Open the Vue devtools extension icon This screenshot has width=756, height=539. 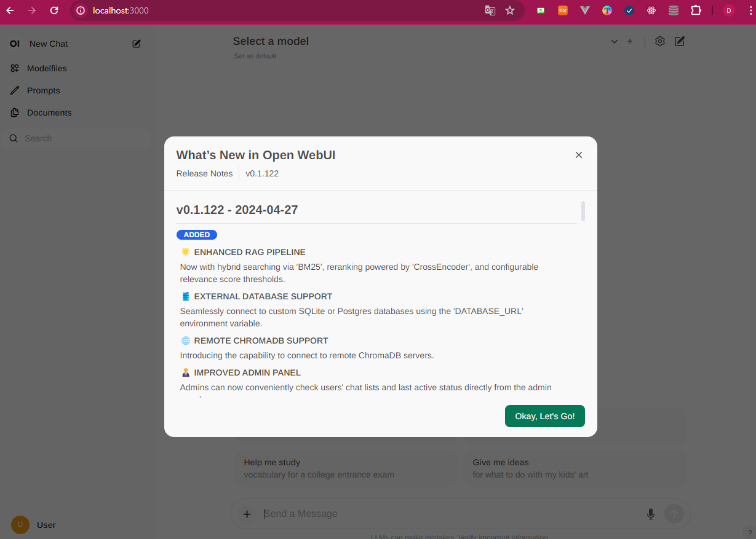(585, 10)
